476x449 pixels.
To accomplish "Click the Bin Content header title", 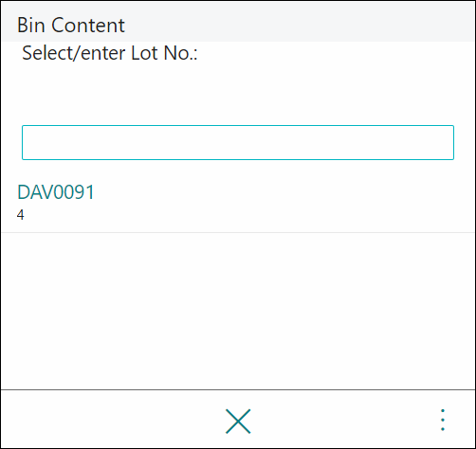I will pos(71,25).
